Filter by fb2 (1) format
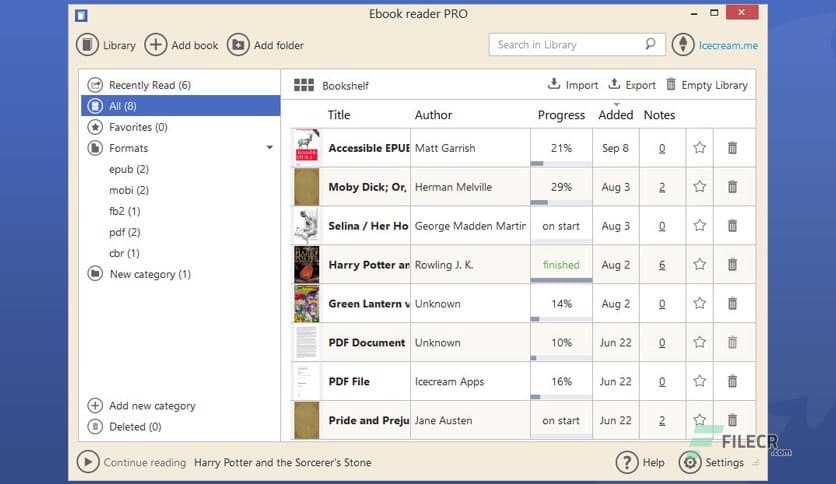 (x=124, y=211)
